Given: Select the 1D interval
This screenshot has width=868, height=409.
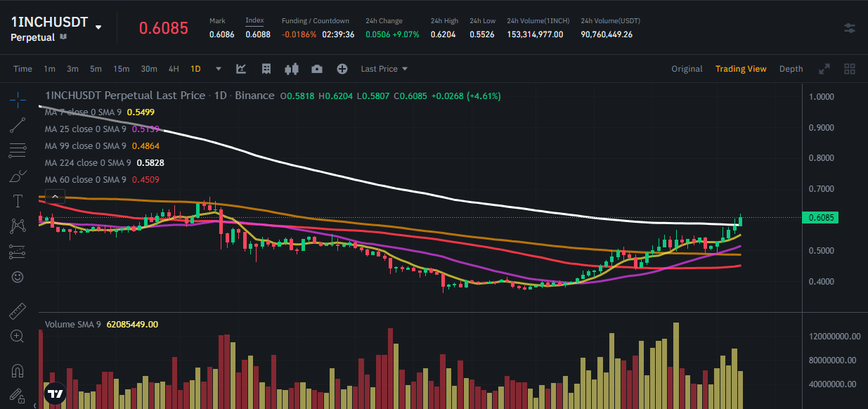Looking at the screenshot, I should coord(195,69).
